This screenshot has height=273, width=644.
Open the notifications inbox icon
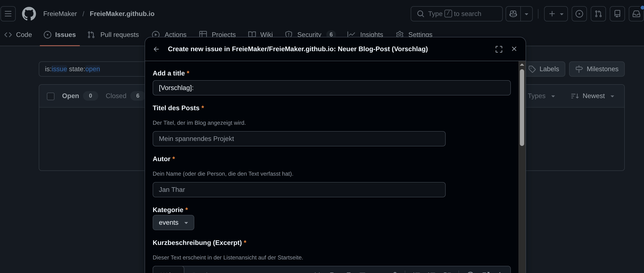pos(636,14)
